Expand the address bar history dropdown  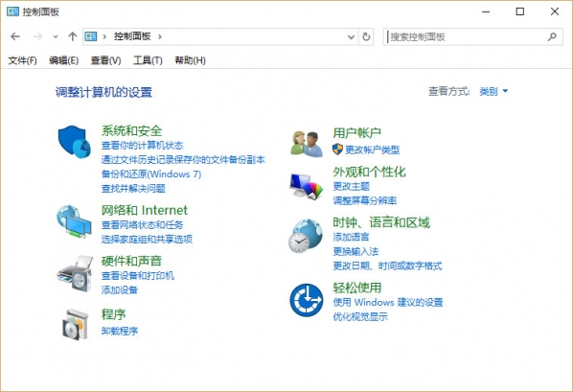tap(352, 36)
